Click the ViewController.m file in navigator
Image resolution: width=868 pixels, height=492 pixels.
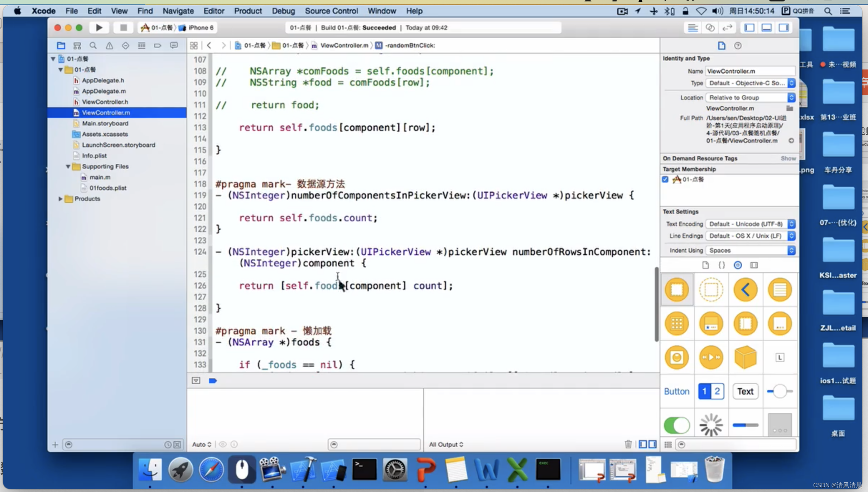(106, 112)
